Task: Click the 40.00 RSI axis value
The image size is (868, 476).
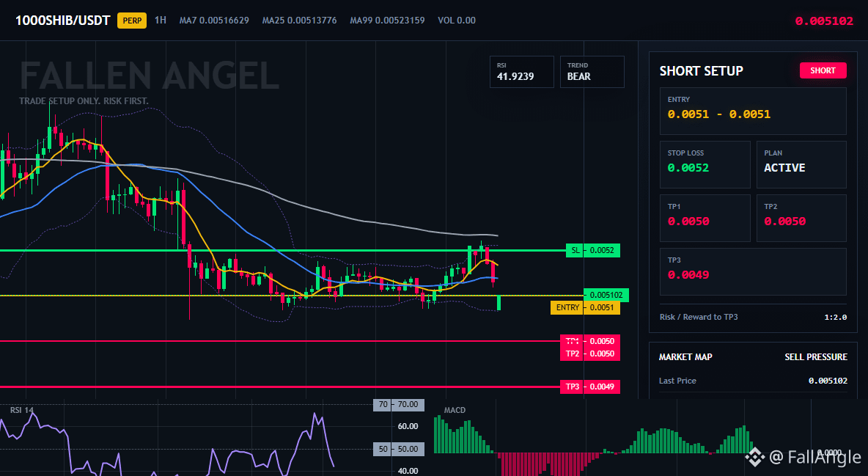Action: coord(408,471)
